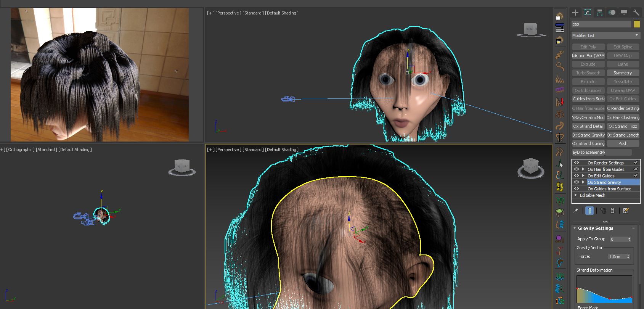Open the Modifier List dropdown
Image resolution: width=644 pixels, height=309 pixels.
605,35
